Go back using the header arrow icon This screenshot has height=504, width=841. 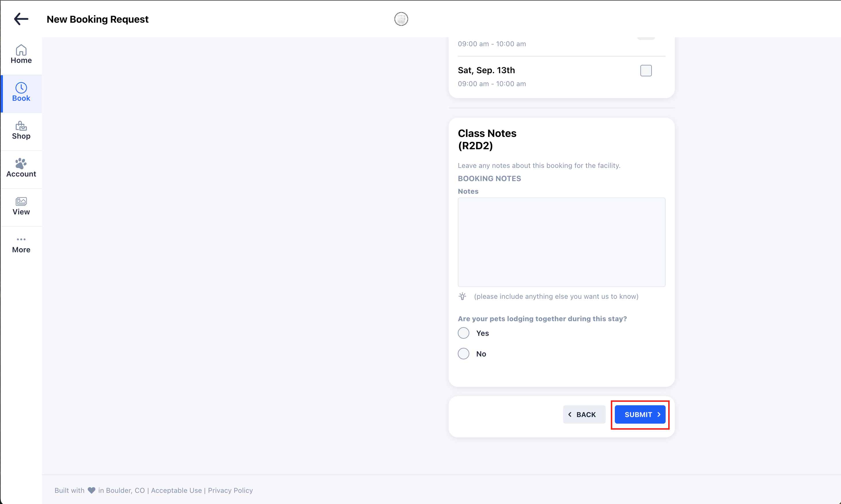tap(21, 19)
